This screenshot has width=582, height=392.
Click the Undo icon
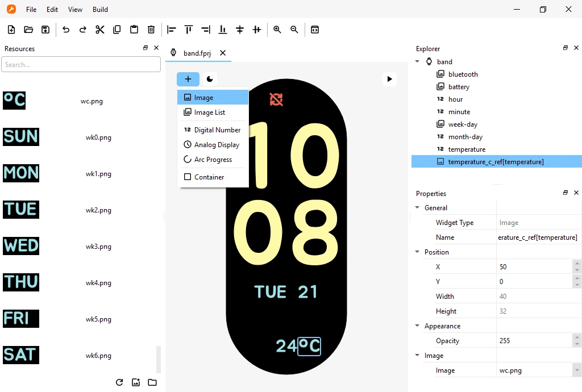pos(66,30)
